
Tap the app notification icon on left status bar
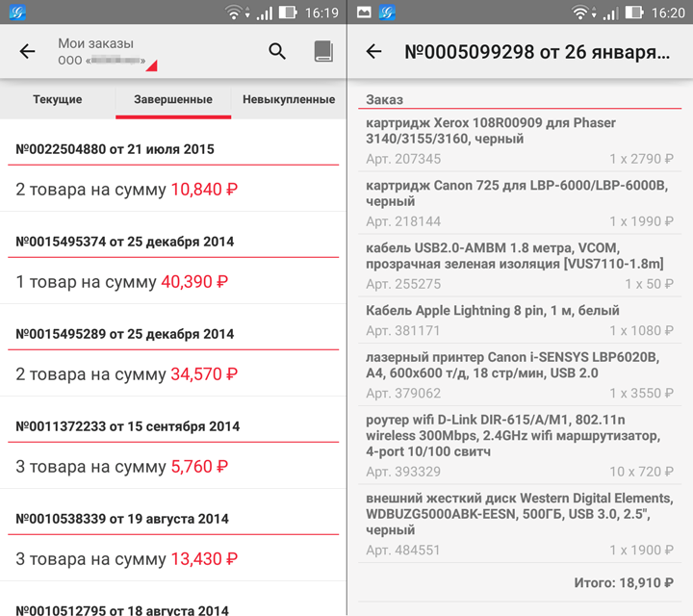pos(17,12)
